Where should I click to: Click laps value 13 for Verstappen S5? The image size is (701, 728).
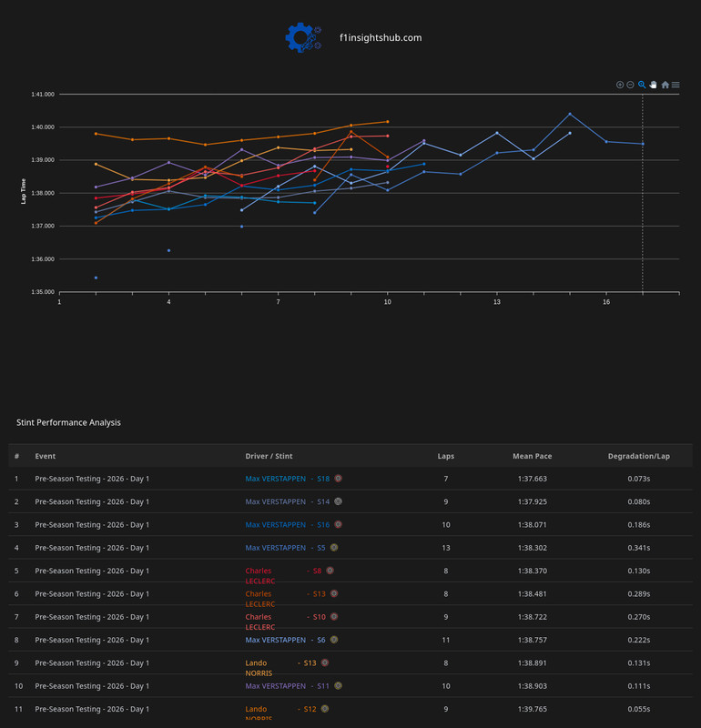point(446,548)
